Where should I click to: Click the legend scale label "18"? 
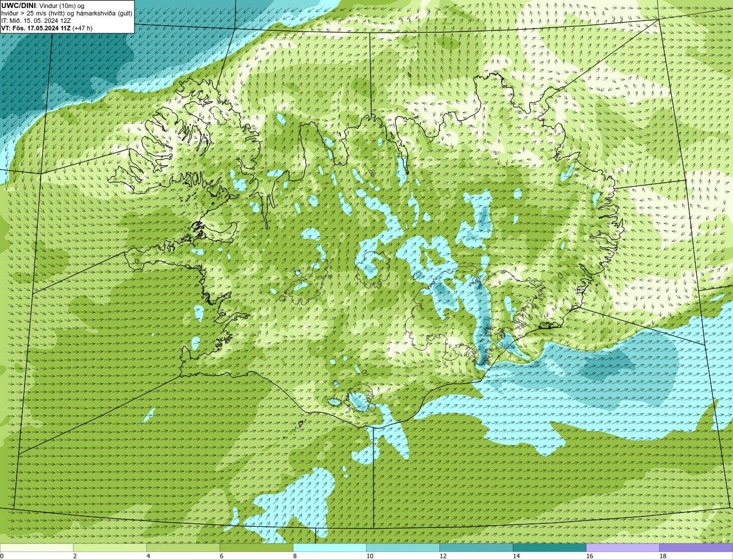coord(663,556)
